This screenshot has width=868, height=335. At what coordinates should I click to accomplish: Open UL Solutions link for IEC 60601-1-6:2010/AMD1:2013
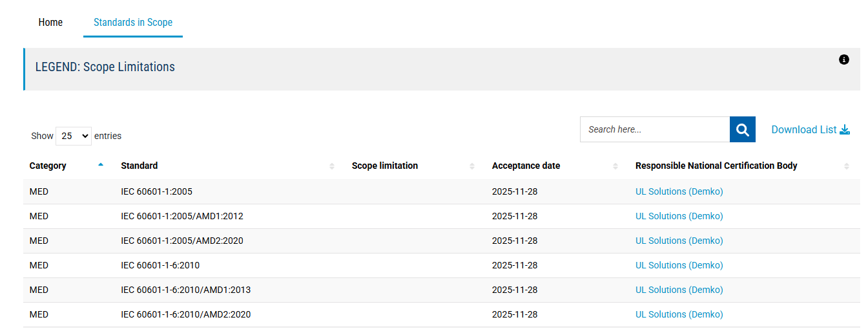[679, 290]
